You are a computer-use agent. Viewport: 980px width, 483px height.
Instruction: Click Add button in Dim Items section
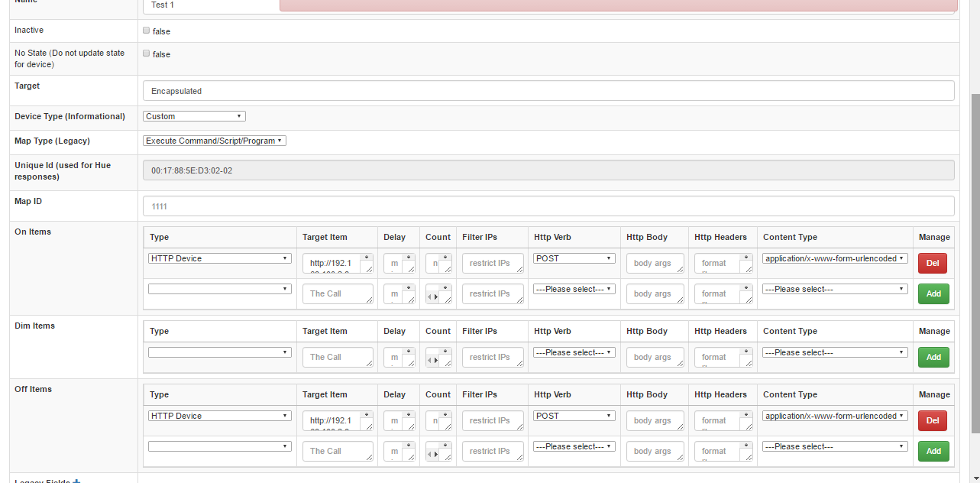click(933, 358)
